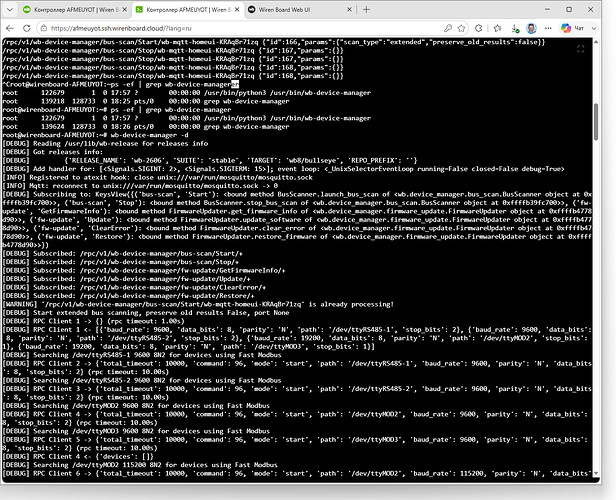Reload the current page
616x500 pixels.
coord(27,28)
